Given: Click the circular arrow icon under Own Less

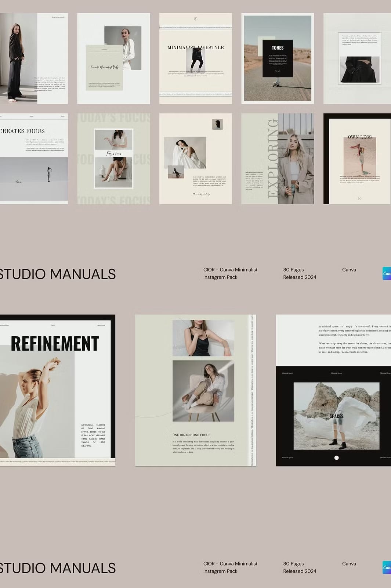Looking at the screenshot, I should [360, 198].
